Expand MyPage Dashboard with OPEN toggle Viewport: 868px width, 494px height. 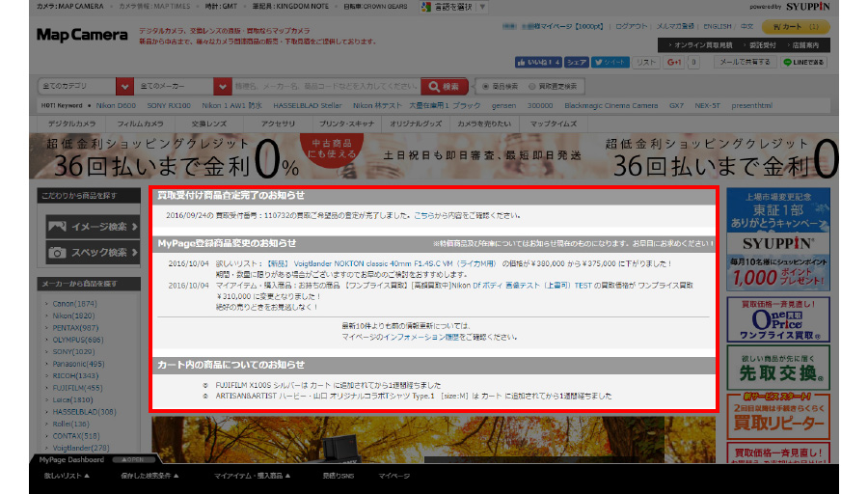[134, 459]
